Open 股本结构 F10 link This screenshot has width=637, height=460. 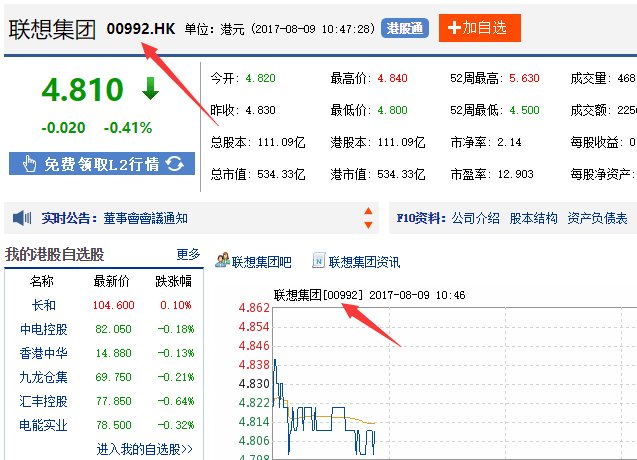pos(533,219)
